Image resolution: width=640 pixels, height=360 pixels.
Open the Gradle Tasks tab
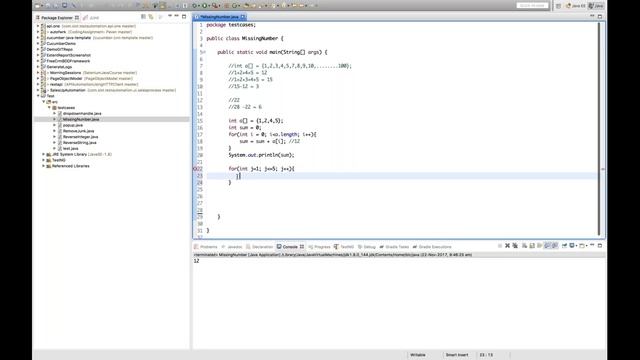pos(394,247)
